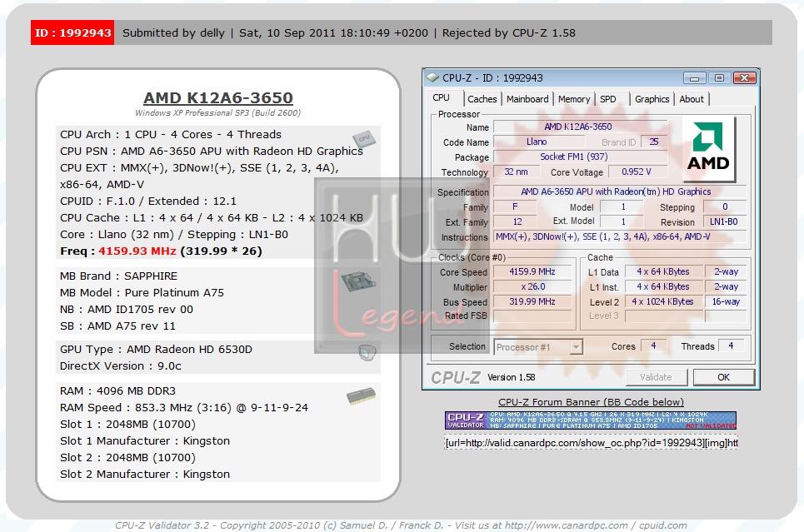Viewport: 804px width, 532px height.
Task: Click the Windows XP Professional SP3 subtitle
Action: [x=218, y=112]
